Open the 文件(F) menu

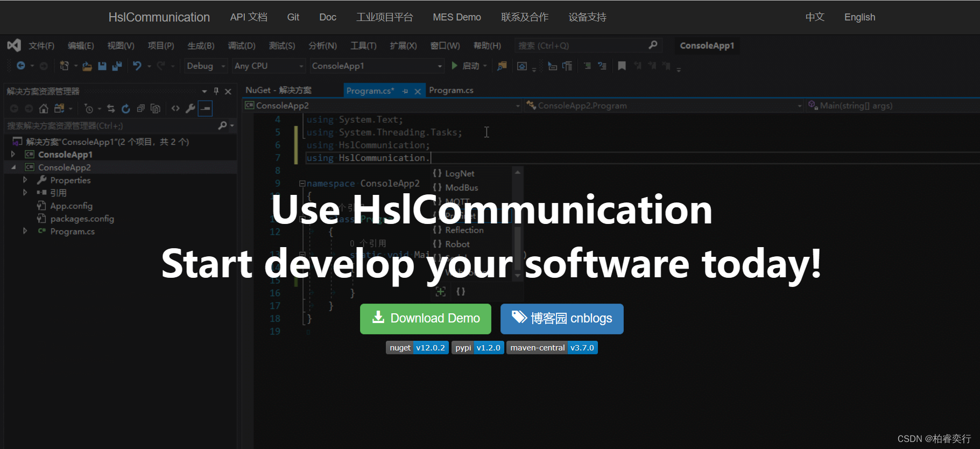point(41,46)
